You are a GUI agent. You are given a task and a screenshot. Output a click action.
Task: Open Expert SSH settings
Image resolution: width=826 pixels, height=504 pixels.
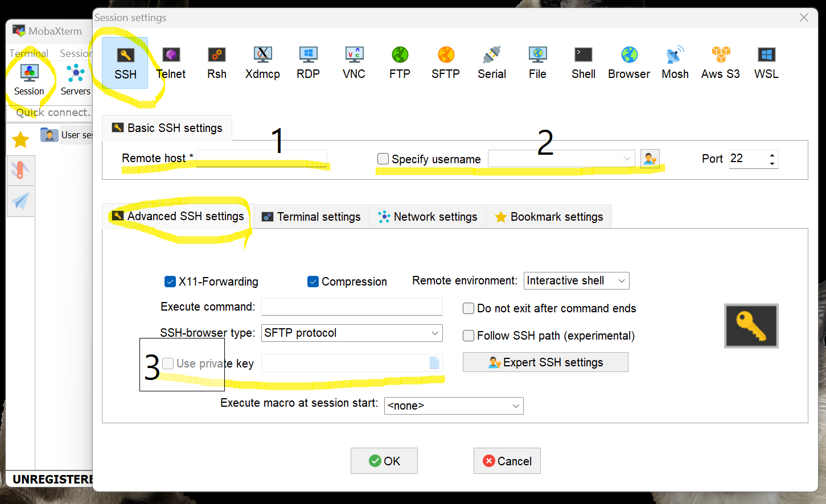[x=545, y=362]
